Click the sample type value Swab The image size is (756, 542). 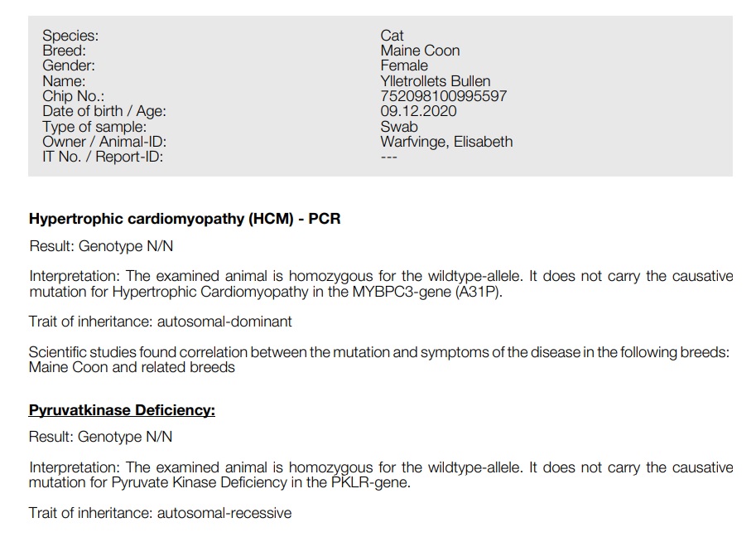click(399, 127)
